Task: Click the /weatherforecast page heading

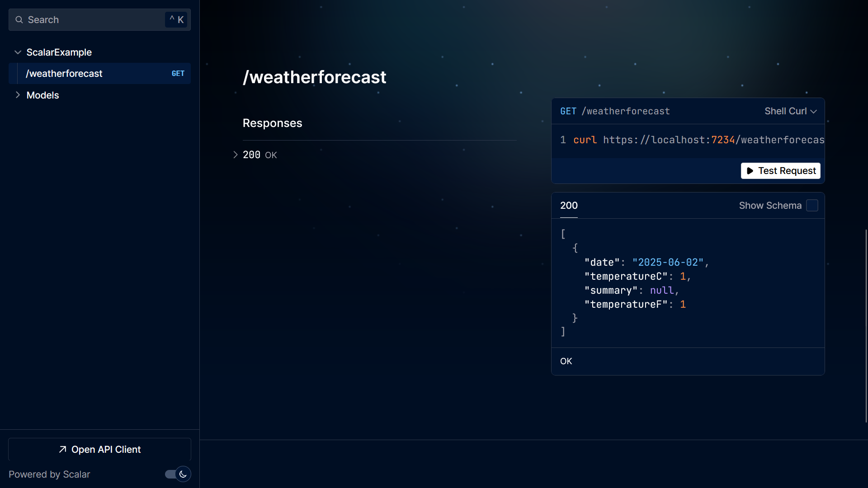Action: [314, 77]
